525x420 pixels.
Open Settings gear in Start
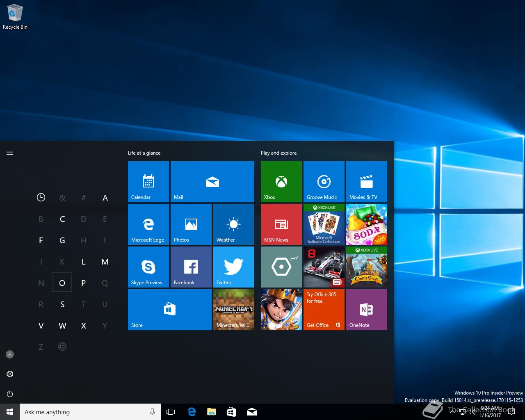[10, 374]
